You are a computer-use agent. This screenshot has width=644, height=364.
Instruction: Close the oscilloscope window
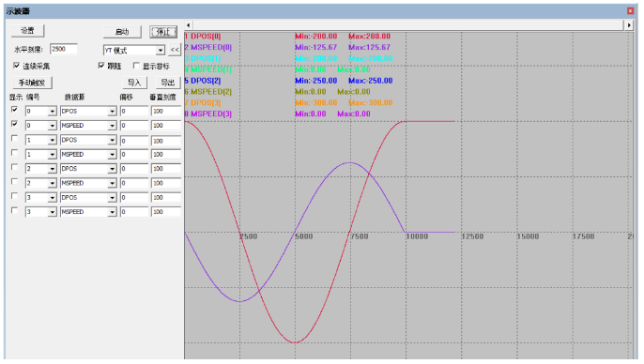[630, 11]
